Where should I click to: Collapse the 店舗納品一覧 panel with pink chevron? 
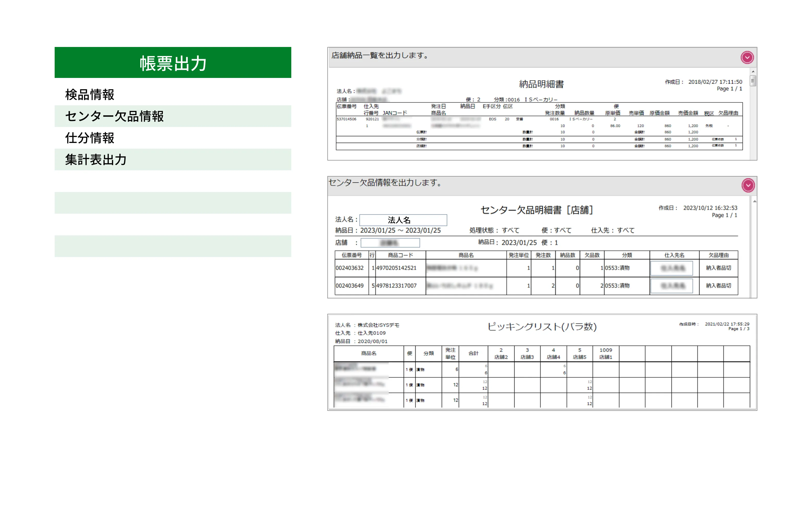click(747, 57)
